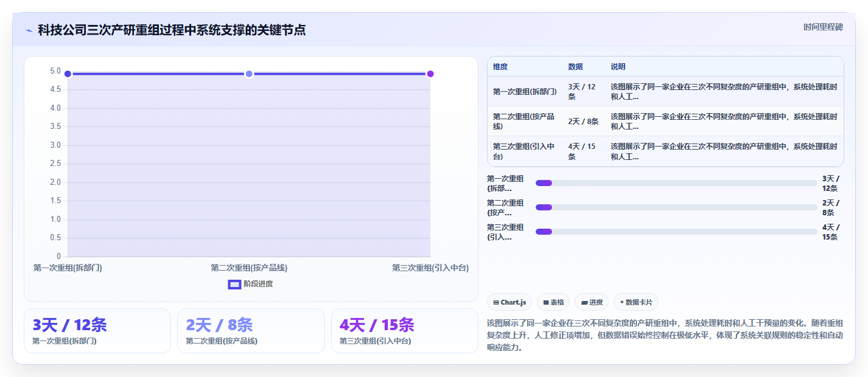Click progress value 2天 / 8条
This screenshot has width=868, height=377.
point(831,207)
